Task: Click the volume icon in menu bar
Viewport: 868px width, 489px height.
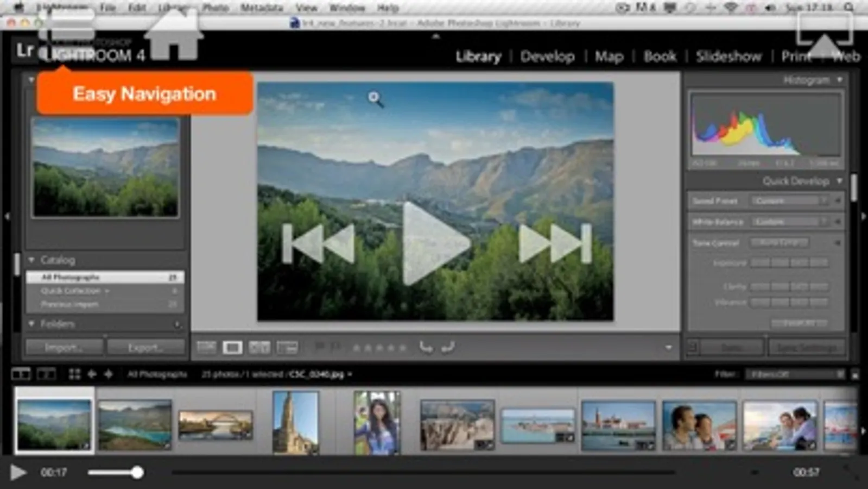Action: click(x=770, y=8)
